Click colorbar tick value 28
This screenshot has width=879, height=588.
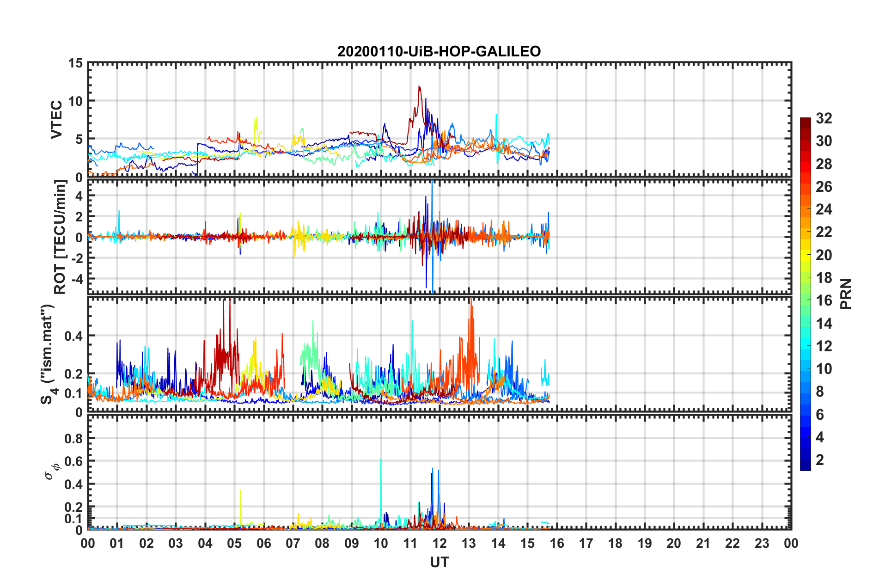824,164
